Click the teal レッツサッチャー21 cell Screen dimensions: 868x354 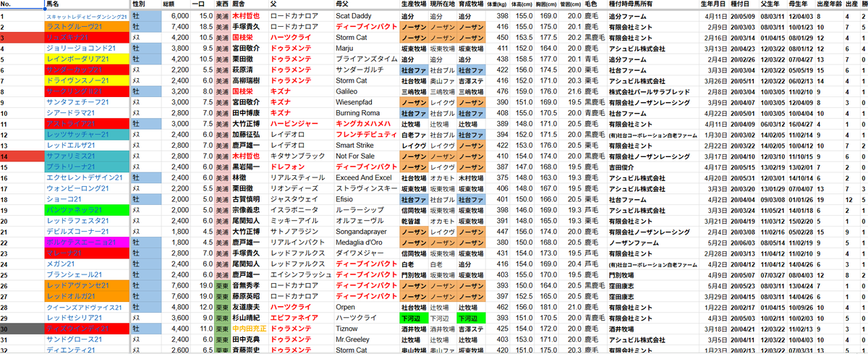pos(88,135)
